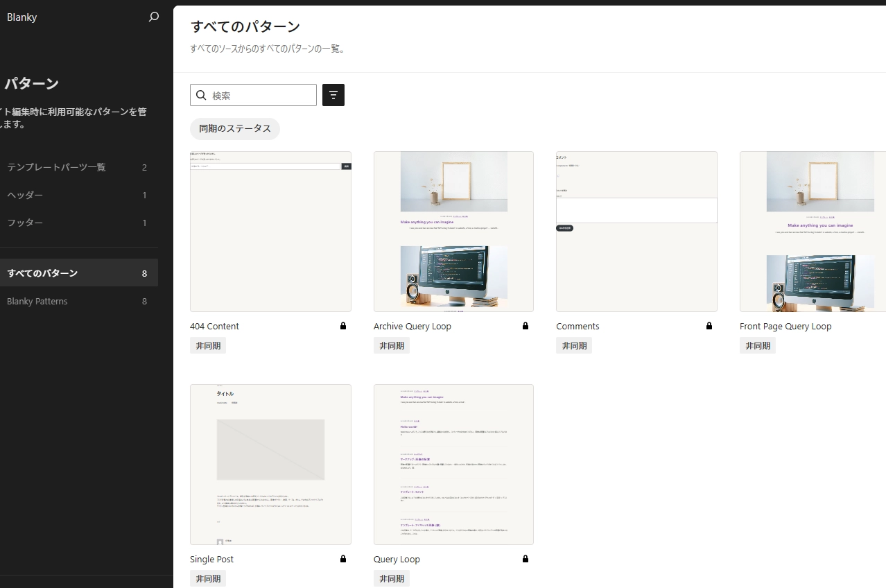
Task: Click the lock icon beside Single Post
Action: (343, 559)
